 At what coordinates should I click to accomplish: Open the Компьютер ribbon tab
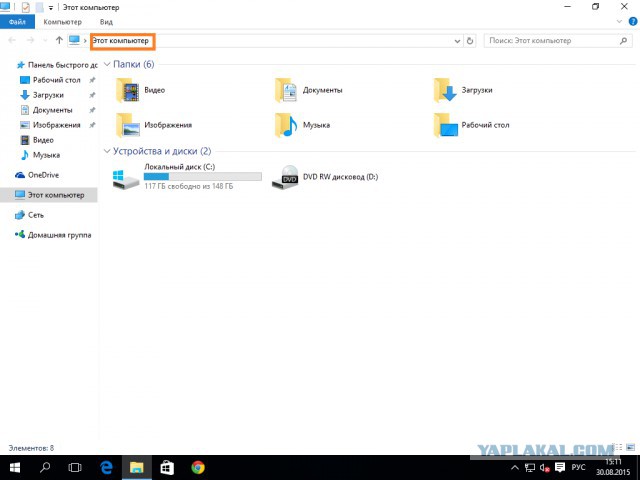coord(62,21)
